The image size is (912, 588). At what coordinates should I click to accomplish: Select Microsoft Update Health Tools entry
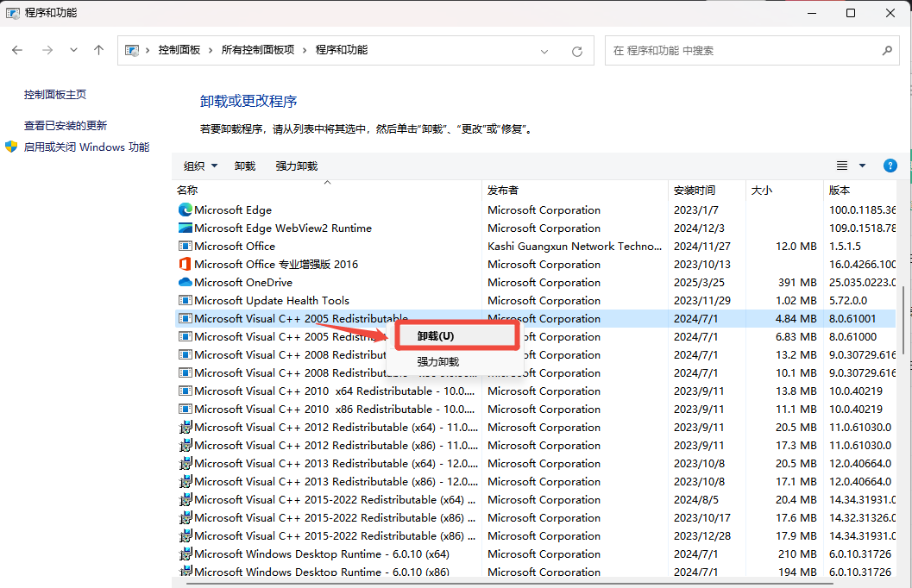click(x=272, y=300)
